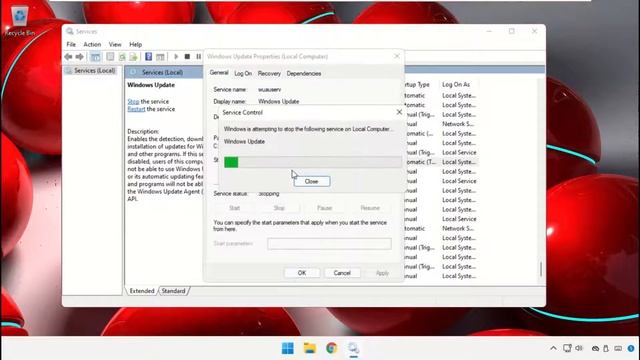Click the wuauserv service name text
640x360 pixels.
pos(269,89)
